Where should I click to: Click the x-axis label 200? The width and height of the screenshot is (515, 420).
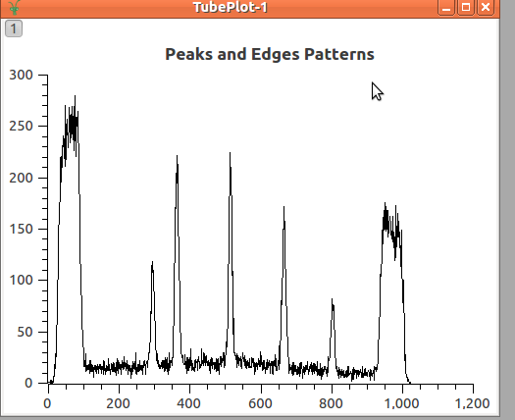pos(119,403)
